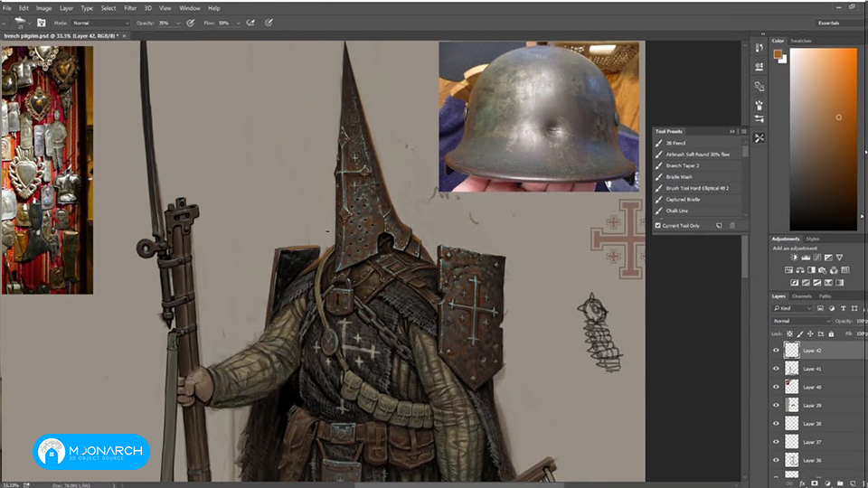
Task: Open the Opacity 35% slider dropdown arrow
Action: (x=178, y=23)
